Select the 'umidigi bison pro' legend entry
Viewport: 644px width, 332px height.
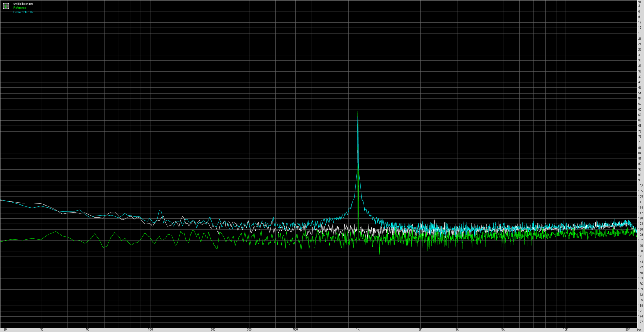[23, 4]
